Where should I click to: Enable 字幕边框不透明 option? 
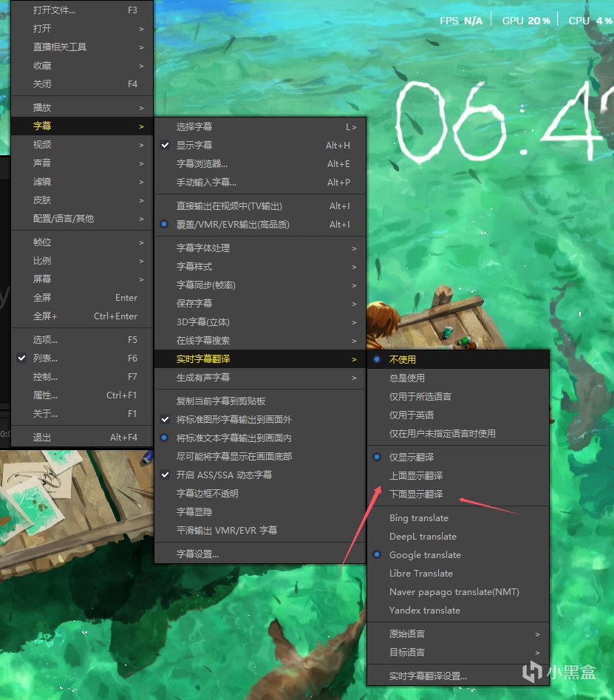point(260,493)
